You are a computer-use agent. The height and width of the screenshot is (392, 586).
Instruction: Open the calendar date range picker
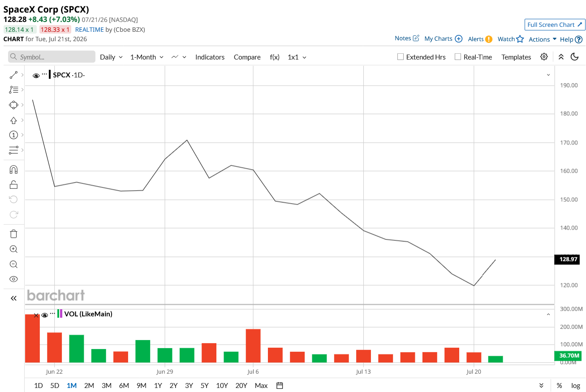(x=280, y=385)
